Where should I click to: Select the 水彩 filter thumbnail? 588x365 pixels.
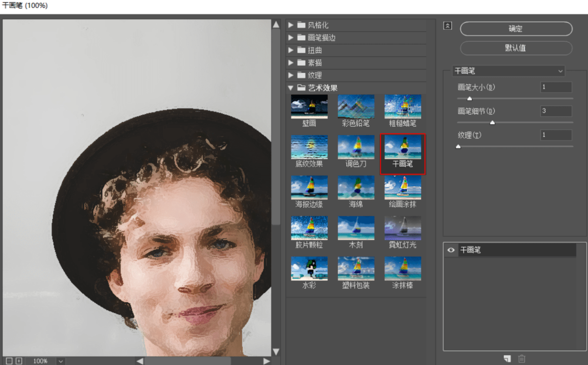[309, 269]
